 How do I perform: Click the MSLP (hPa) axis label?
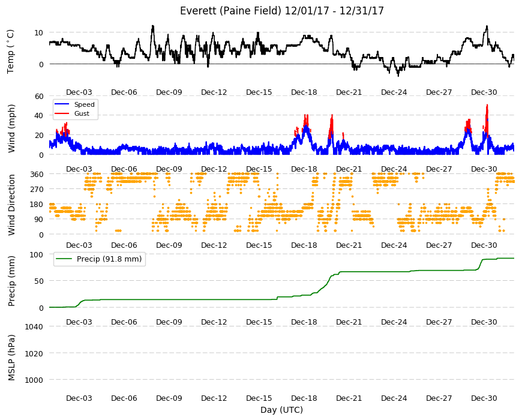point(11,357)
